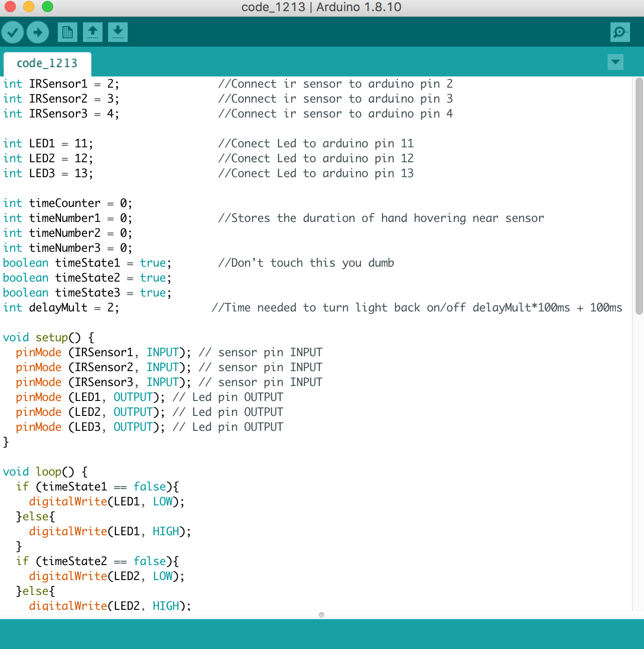Click 'boolean timeState3 = true;' line

pyautogui.click(x=87, y=293)
